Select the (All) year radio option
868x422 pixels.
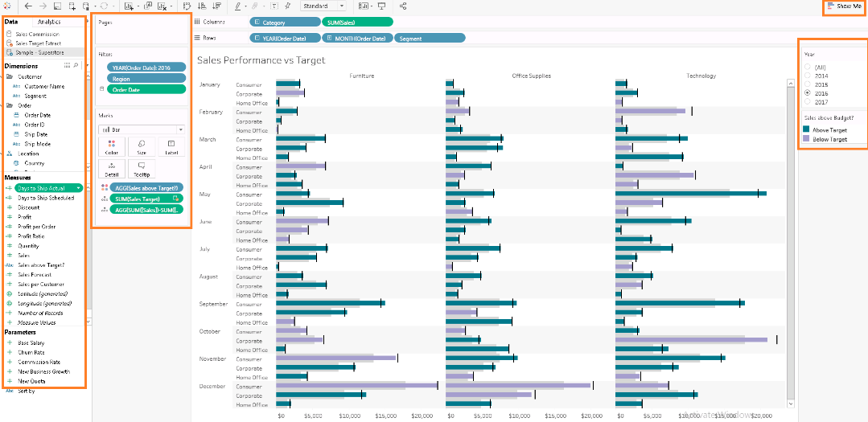tap(807, 67)
